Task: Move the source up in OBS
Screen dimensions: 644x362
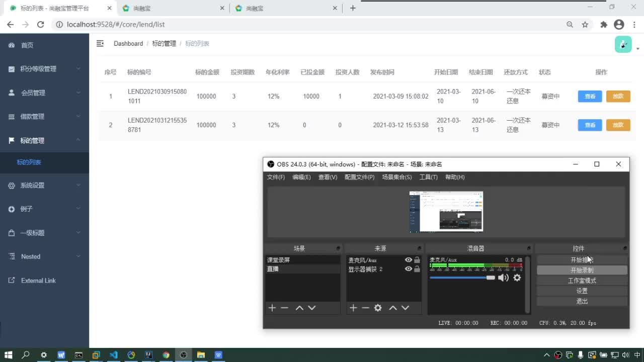Action: [x=393, y=308]
